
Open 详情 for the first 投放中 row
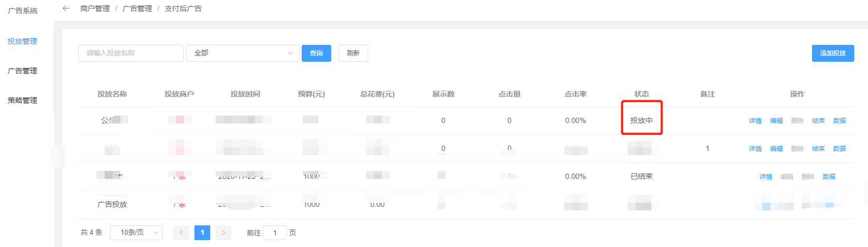coord(755,121)
